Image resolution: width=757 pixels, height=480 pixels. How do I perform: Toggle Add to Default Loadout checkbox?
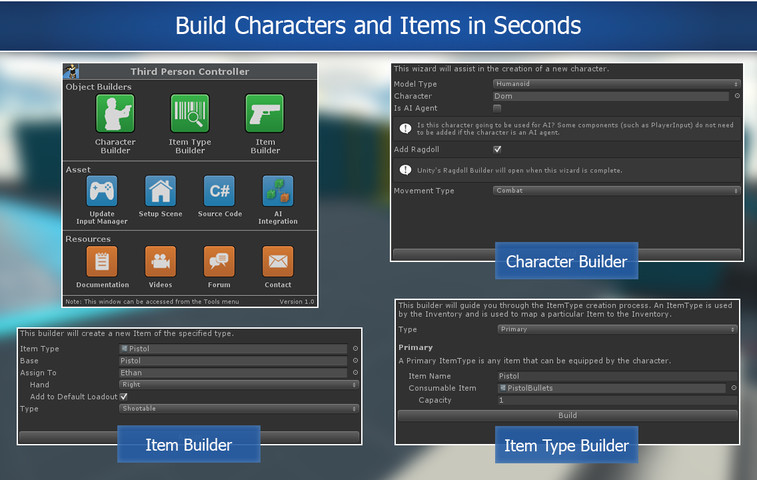(x=124, y=396)
